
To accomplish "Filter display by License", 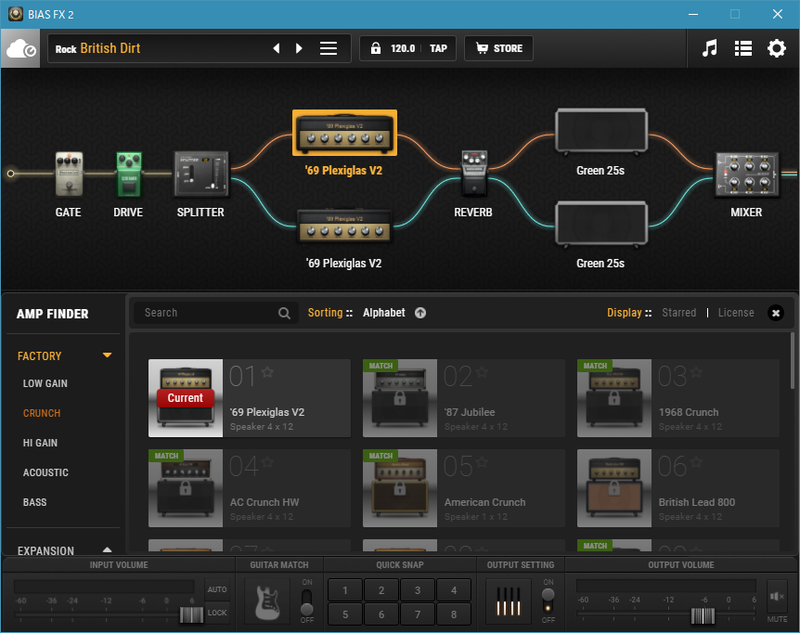I will coord(736,313).
